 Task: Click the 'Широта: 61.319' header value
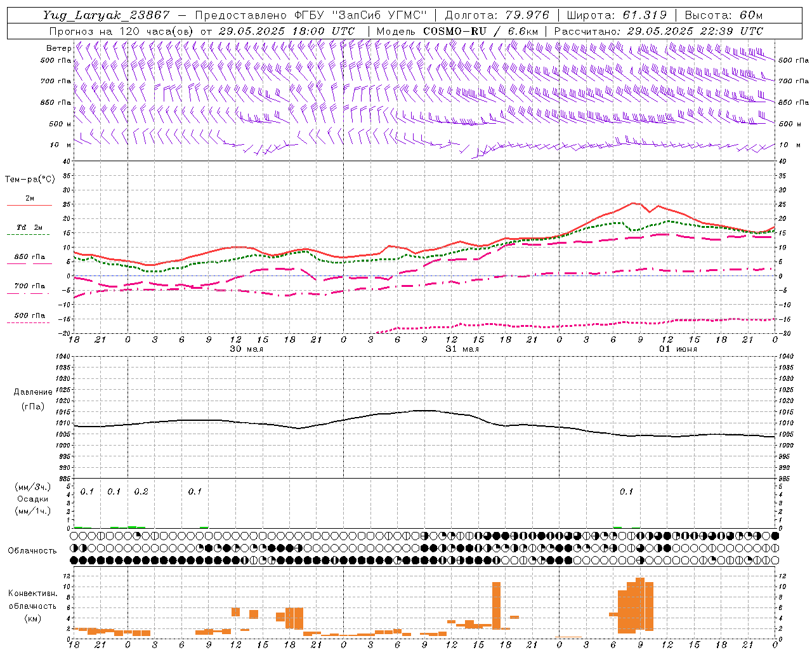pos(617,15)
